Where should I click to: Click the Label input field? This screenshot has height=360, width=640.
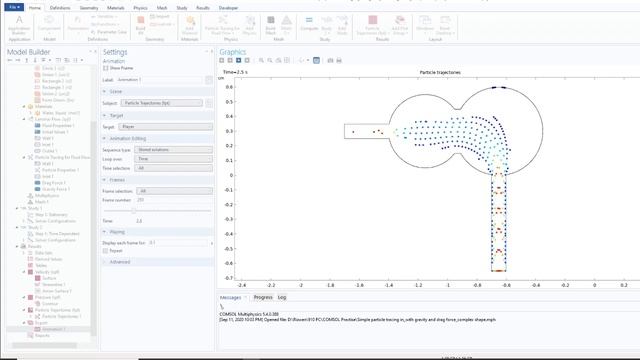point(159,80)
